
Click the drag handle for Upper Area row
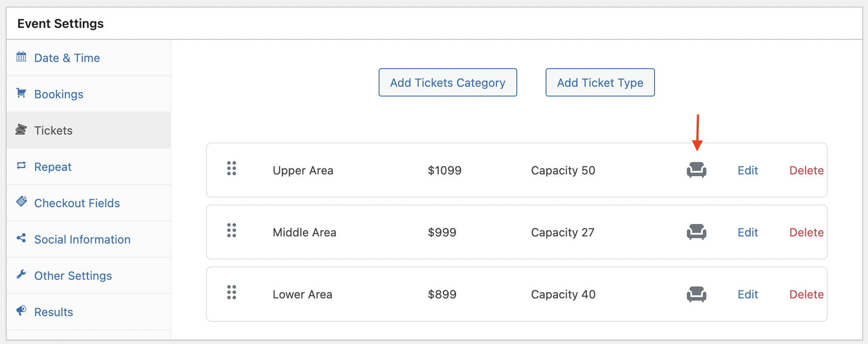click(231, 169)
